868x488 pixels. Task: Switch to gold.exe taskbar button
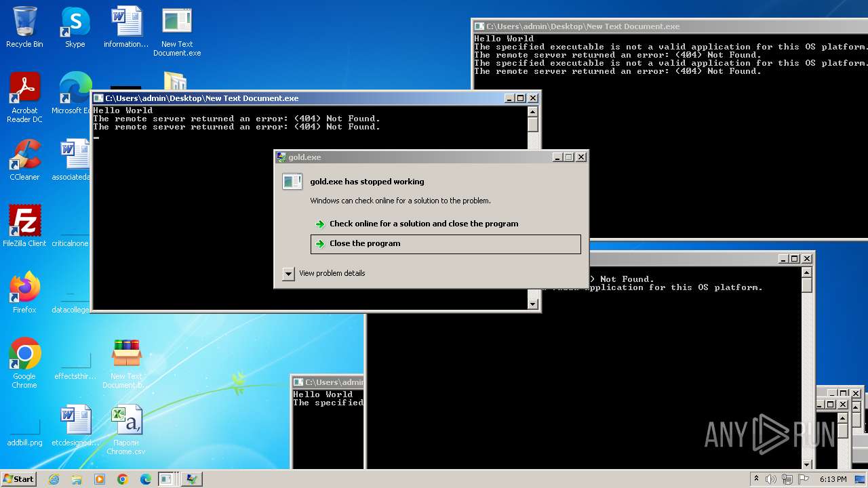pos(192,479)
